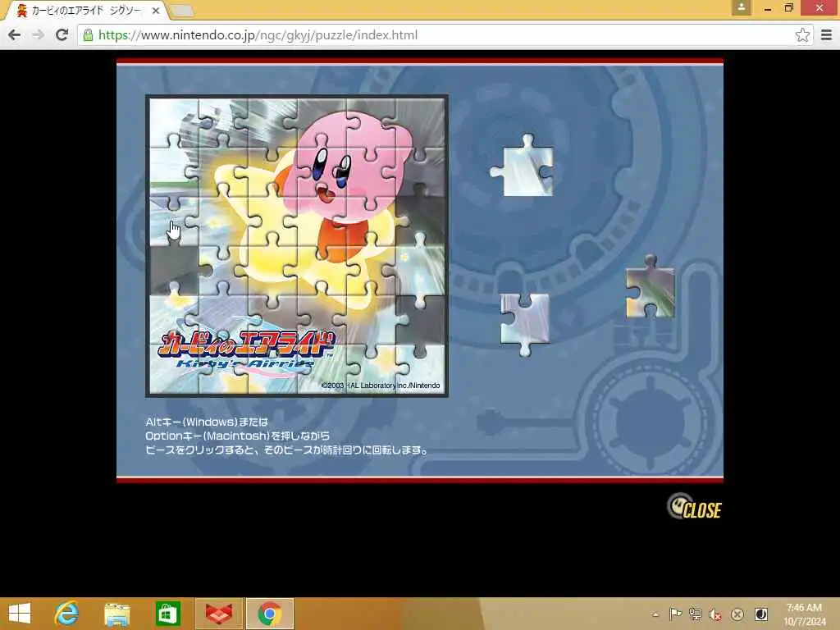The image size is (840, 630).
Task: Open File Explorer from the taskbar
Action: pos(117,614)
